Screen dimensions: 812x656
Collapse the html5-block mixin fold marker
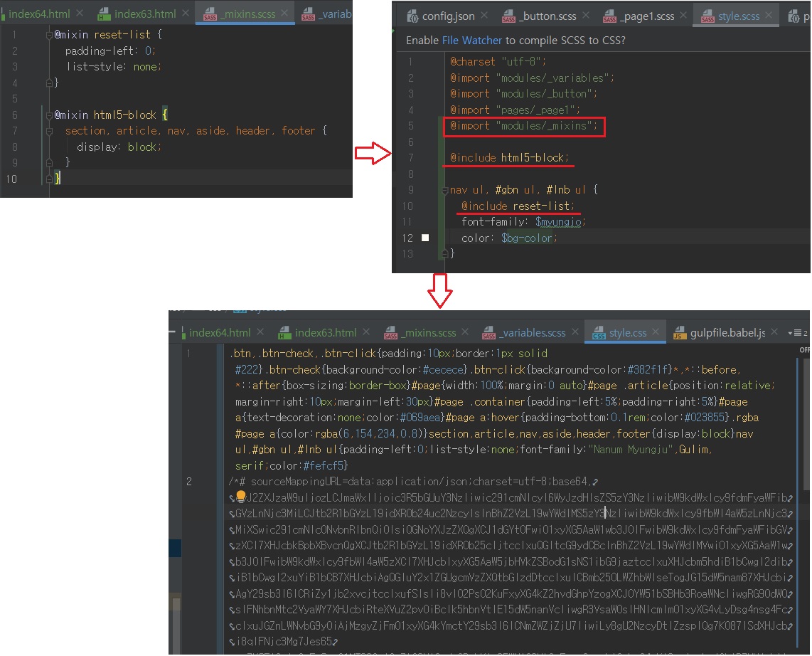[x=49, y=115]
